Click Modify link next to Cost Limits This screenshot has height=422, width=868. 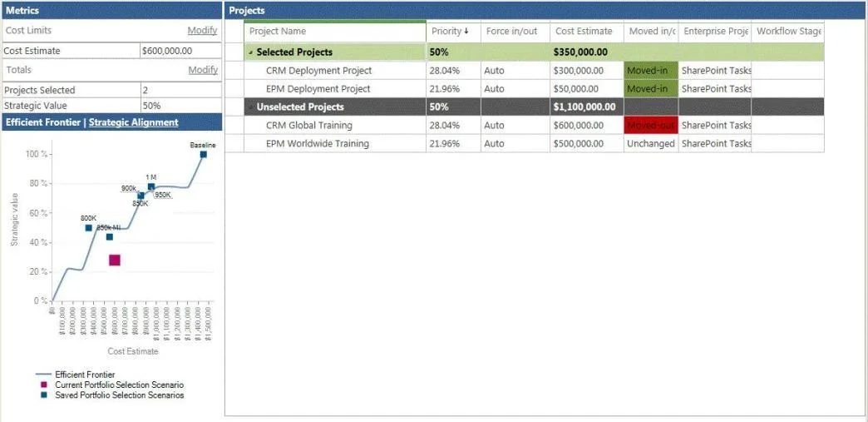(x=202, y=31)
